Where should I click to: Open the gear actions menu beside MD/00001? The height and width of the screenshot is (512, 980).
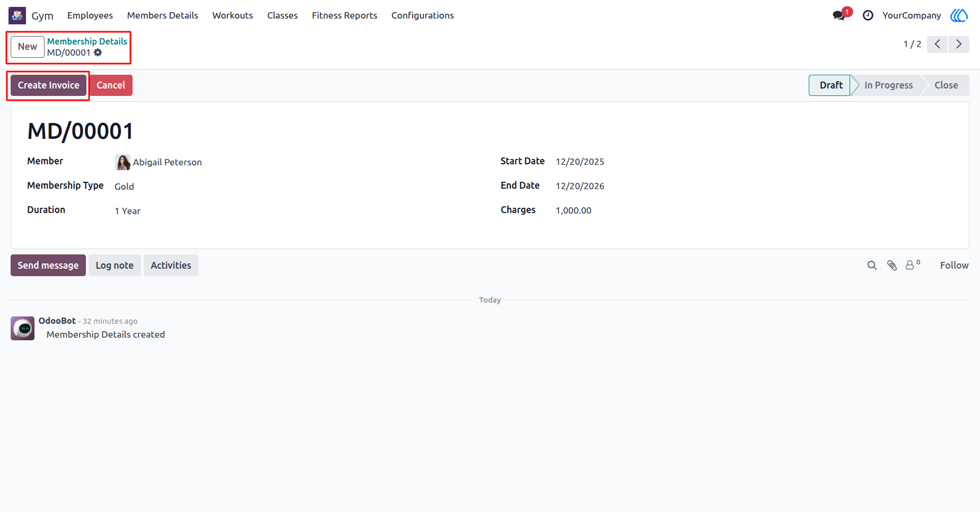[98, 52]
